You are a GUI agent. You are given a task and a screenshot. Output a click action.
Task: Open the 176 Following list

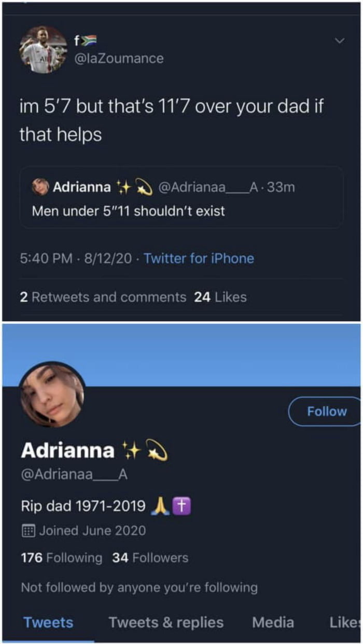coord(62,558)
